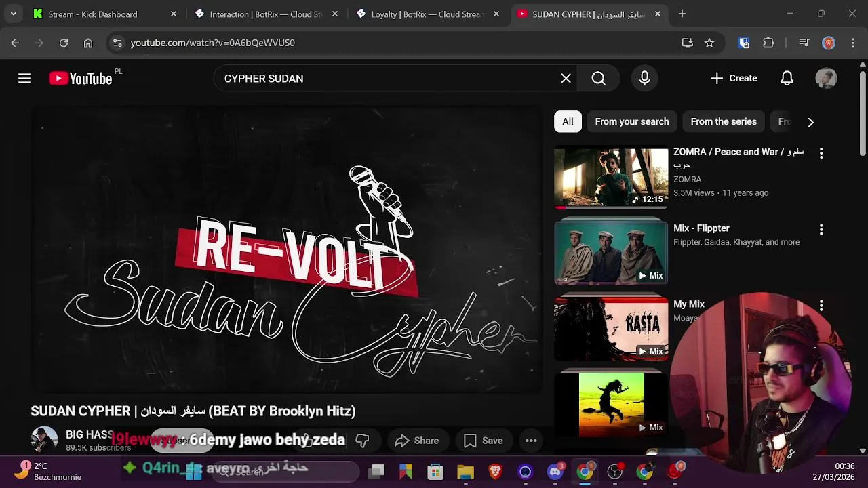Open the ZOMRA / Peace and War title
The width and height of the screenshot is (868, 488).
click(x=738, y=158)
